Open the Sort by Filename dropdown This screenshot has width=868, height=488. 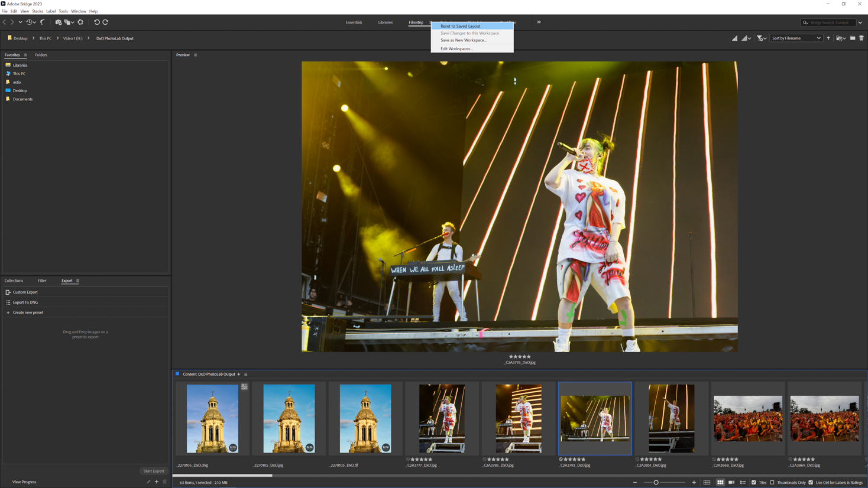796,38
